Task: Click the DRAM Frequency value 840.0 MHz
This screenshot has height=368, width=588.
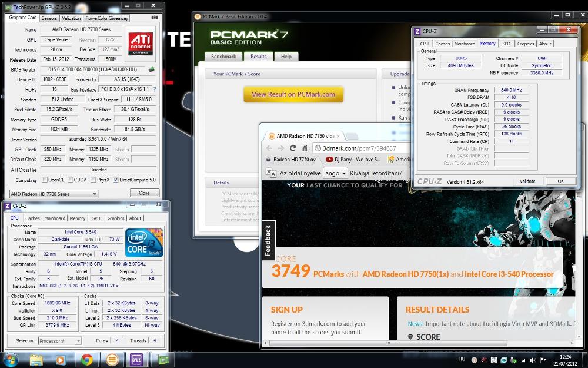Action: 511,90
